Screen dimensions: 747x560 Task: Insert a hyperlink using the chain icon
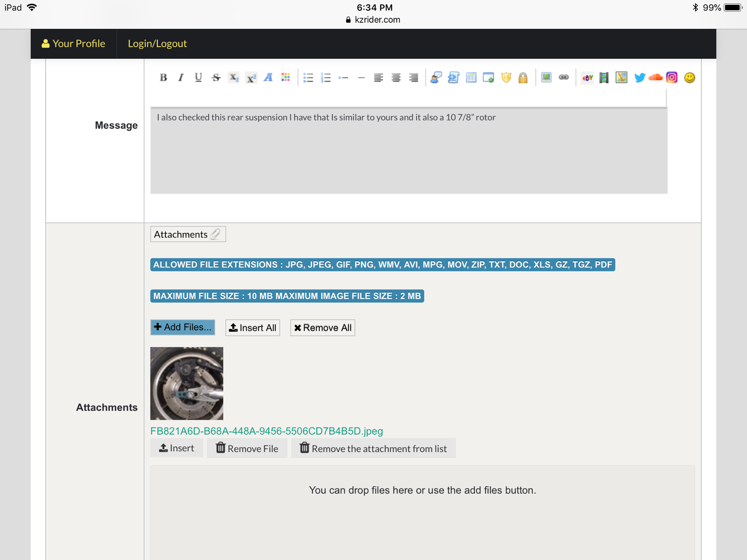coord(564,77)
